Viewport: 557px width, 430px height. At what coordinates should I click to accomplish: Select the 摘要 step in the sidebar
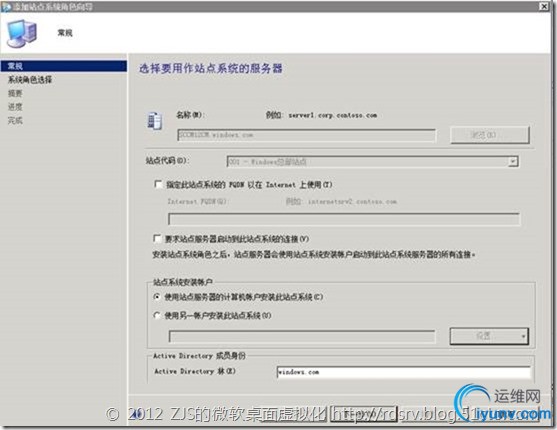pyautogui.click(x=15, y=93)
